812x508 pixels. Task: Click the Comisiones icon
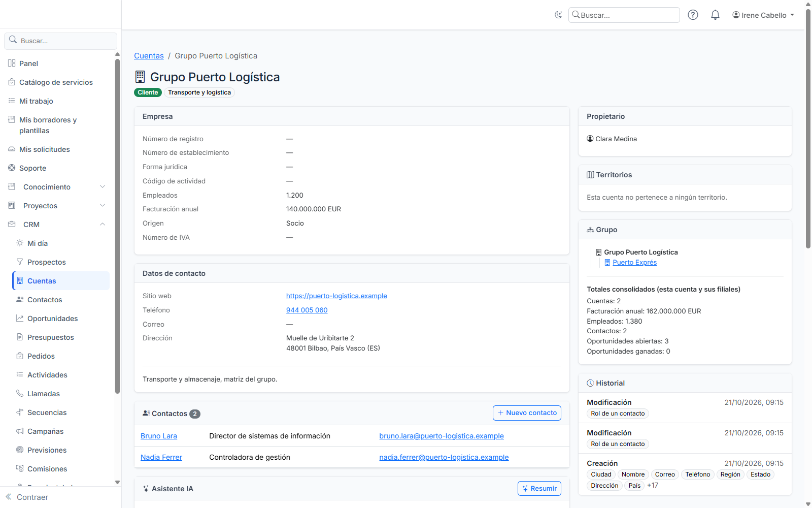click(x=20, y=469)
